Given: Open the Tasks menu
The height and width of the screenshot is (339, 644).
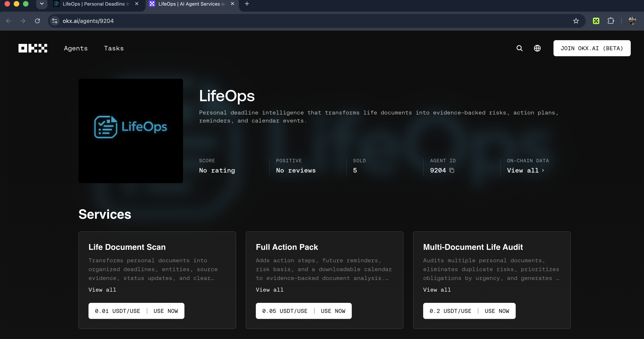Looking at the screenshot, I should [114, 48].
